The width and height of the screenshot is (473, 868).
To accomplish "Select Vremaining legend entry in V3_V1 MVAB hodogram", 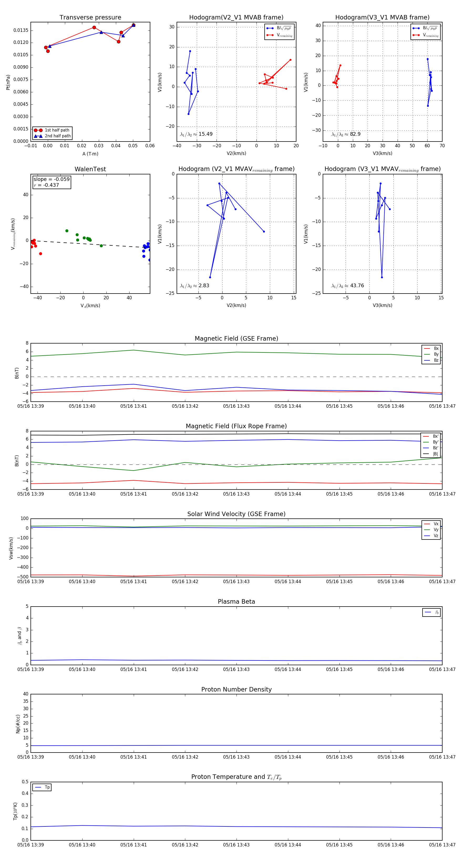I will [x=425, y=35].
